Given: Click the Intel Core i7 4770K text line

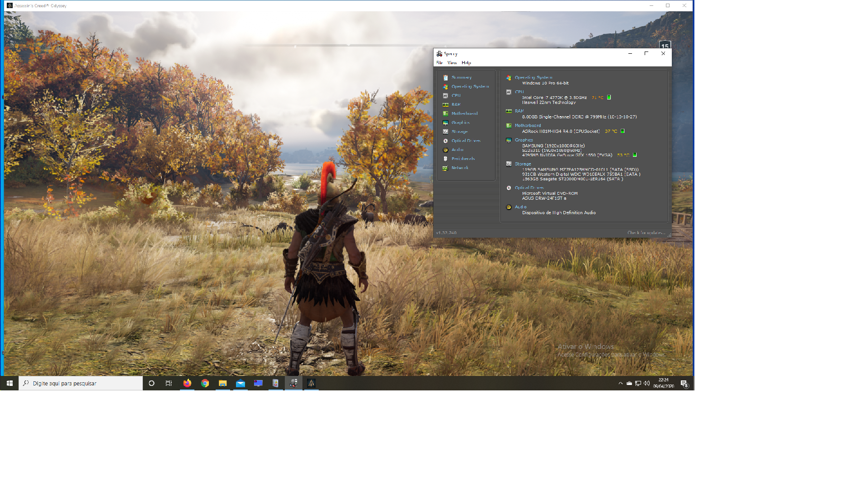Looking at the screenshot, I should [554, 98].
